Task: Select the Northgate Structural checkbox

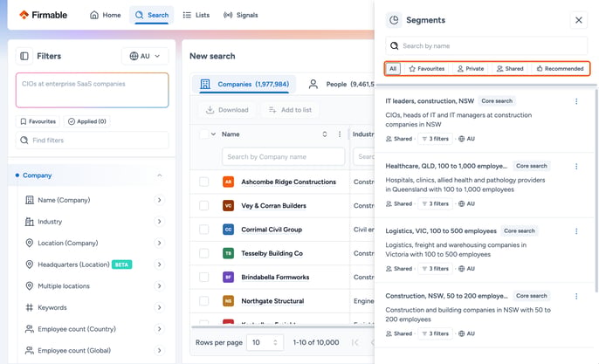Action: click(x=204, y=301)
